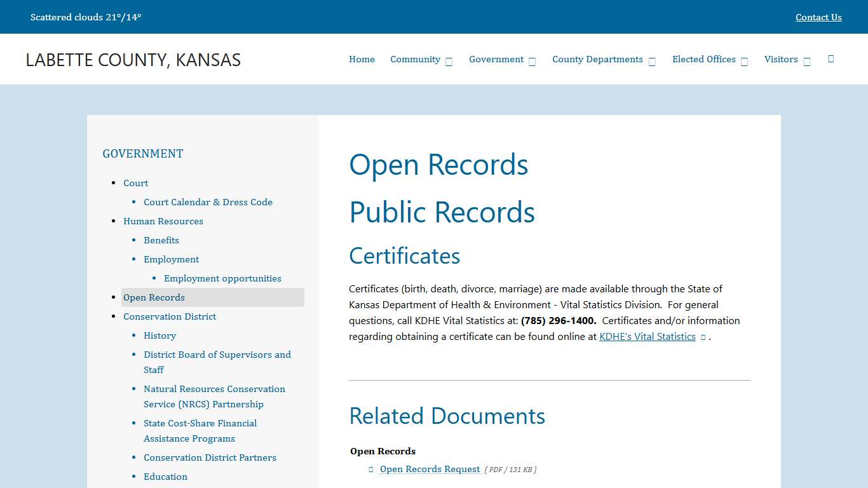Visit KDHE's Vital Statistics link
This screenshot has width=868, height=488.
[648, 337]
